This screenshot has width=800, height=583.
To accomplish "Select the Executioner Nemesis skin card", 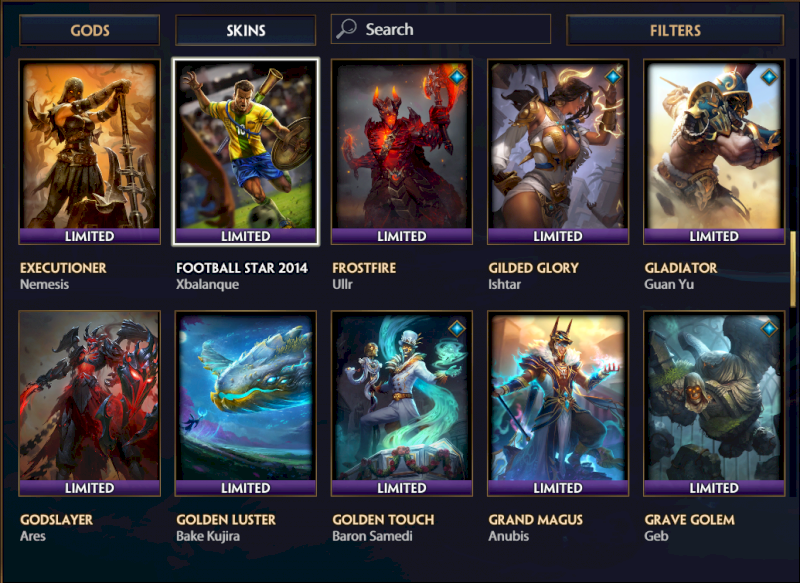I will tap(90, 151).
